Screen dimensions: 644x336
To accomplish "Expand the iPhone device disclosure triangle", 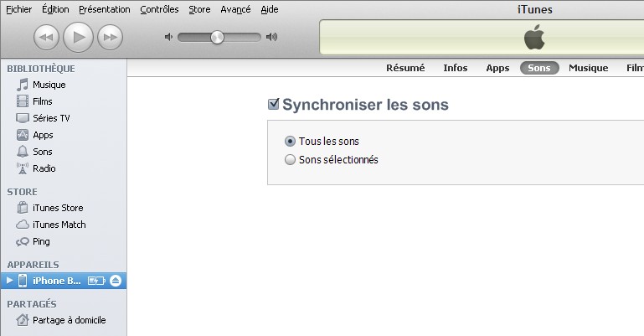I will pos(9,281).
